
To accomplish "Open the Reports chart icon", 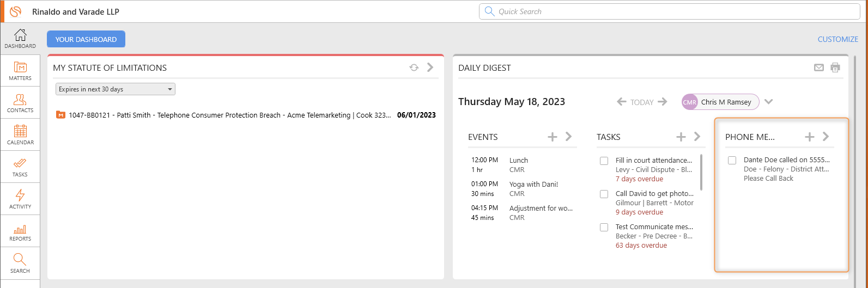I will [x=20, y=231].
